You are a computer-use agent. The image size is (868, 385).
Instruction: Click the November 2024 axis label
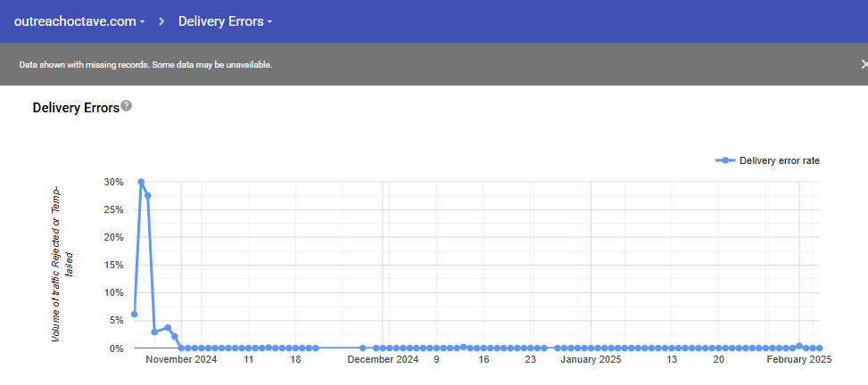181,360
